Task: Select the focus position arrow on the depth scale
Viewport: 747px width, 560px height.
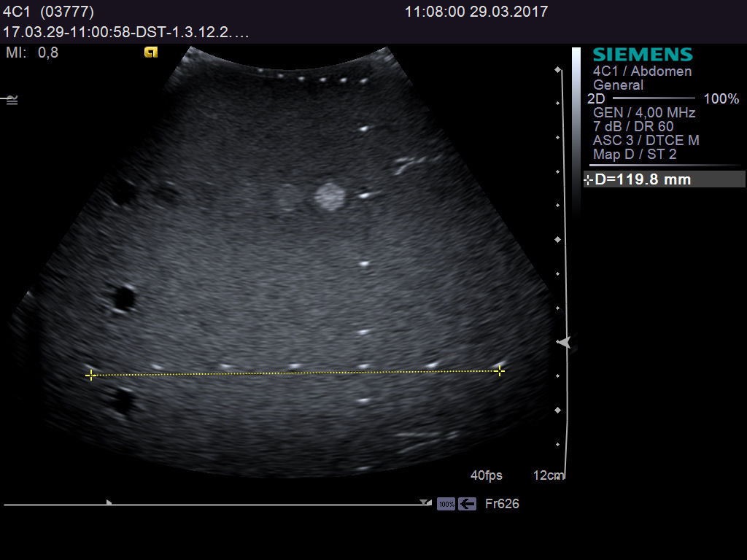Action: click(x=565, y=341)
